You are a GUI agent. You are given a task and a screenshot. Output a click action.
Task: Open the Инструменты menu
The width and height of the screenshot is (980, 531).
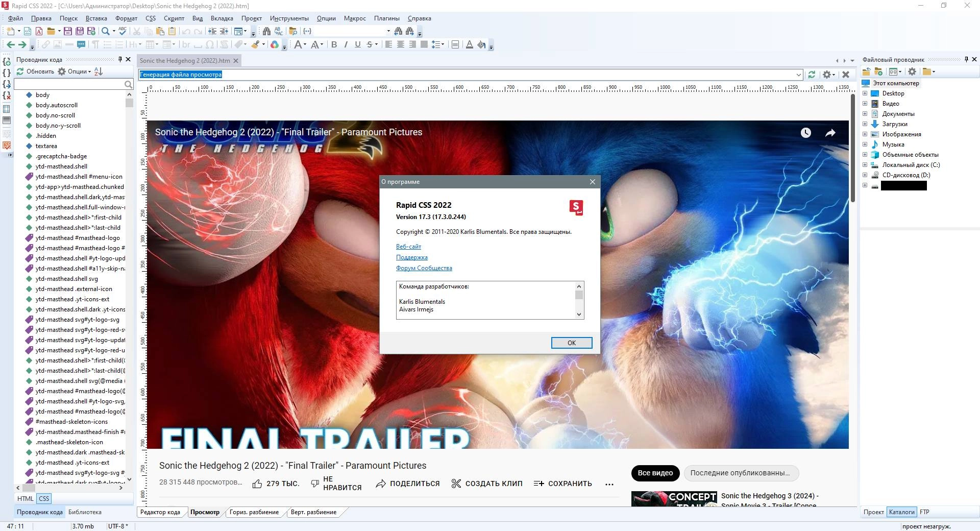[x=289, y=18]
